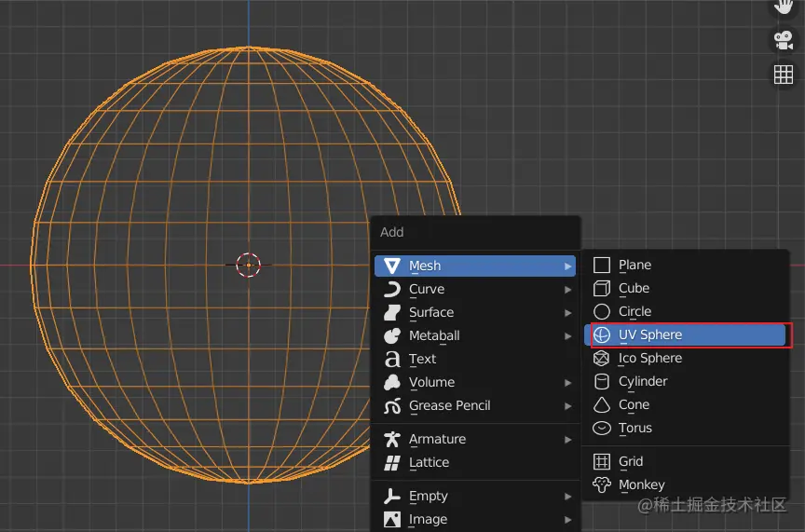
Task: Add a Cylinder mesh
Action: [x=685, y=382]
